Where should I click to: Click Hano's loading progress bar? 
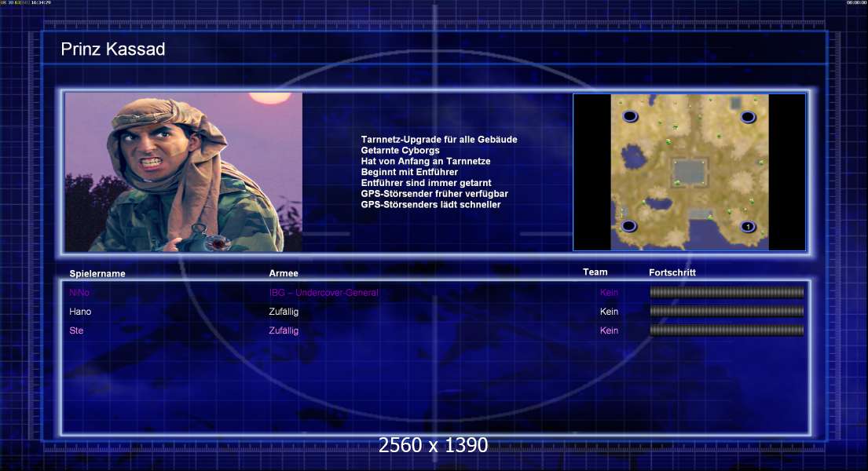[x=727, y=311]
